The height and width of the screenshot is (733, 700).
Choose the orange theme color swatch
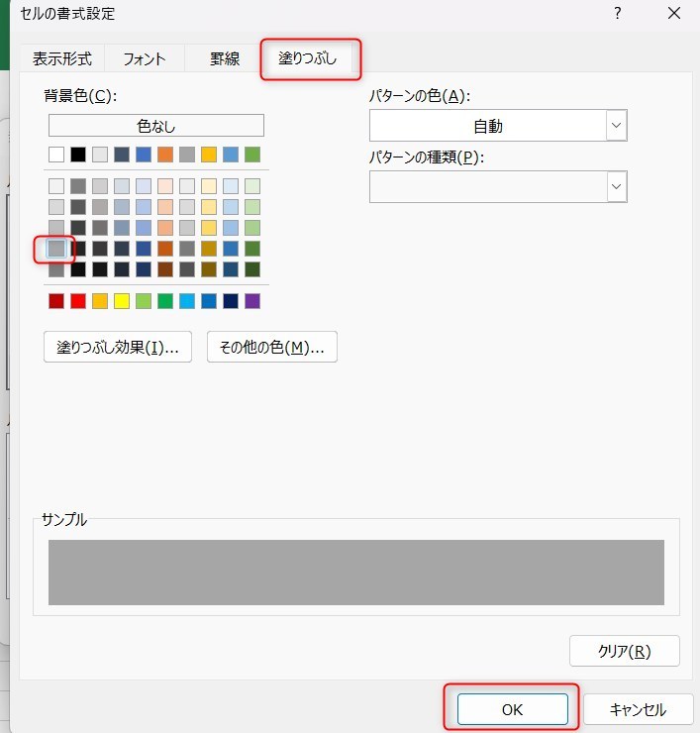tap(165, 155)
